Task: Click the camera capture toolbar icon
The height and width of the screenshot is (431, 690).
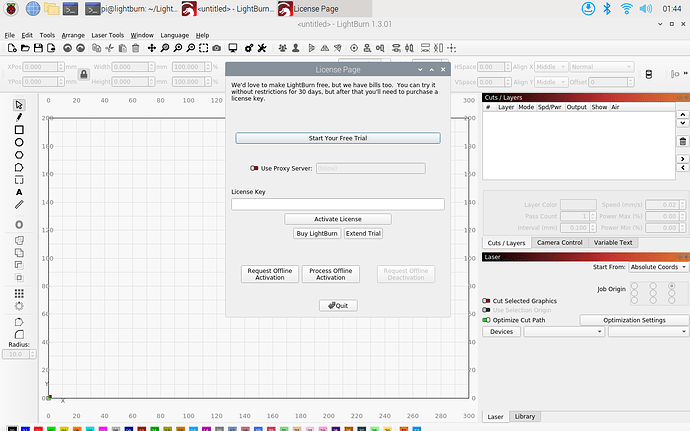Action: click(x=217, y=48)
